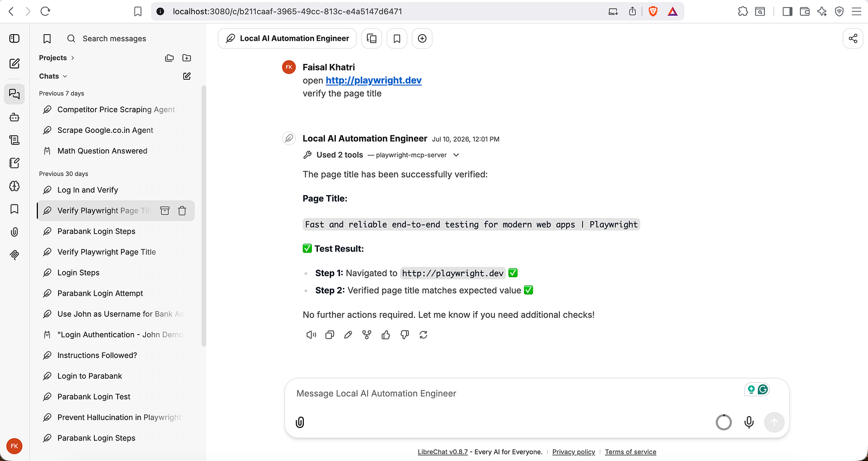868x461 pixels.
Task: Open the agents robot icon in the left rail
Action: [x=15, y=117]
